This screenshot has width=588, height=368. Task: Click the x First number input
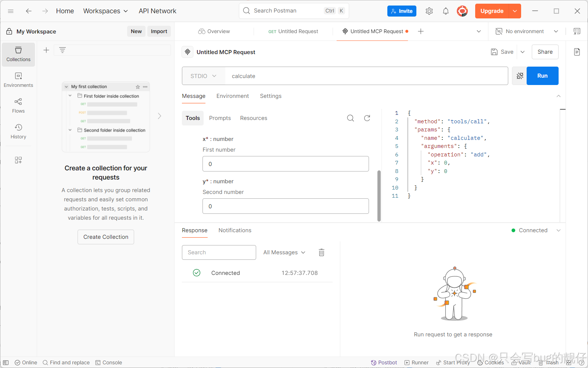pyautogui.click(x=286, y=164)
